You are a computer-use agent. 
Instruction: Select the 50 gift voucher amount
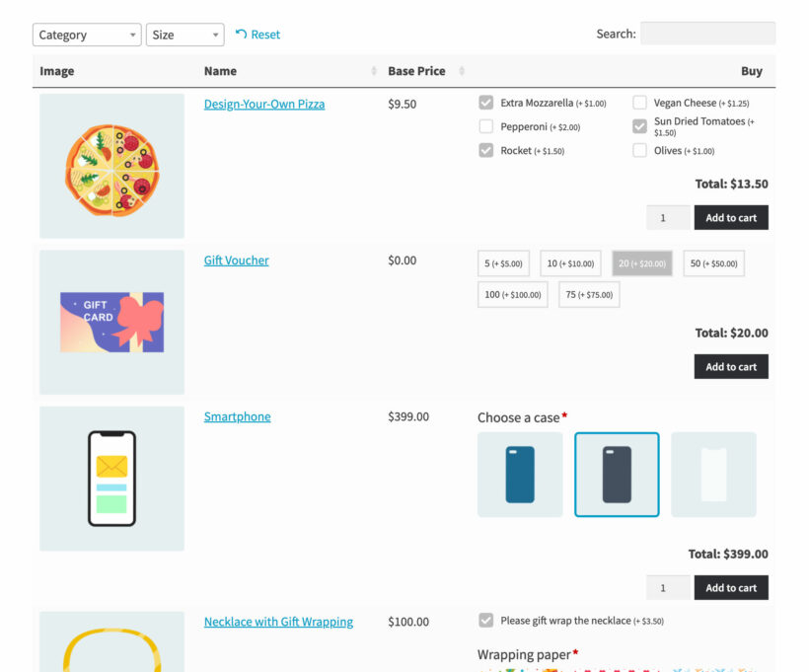tap(713, 262)
